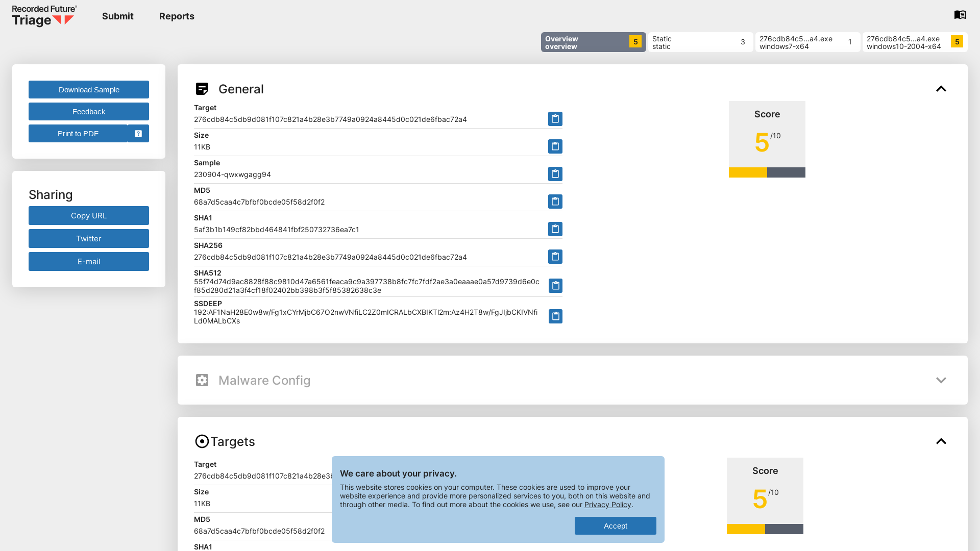Click the score progress bar indicator

click(767, 172)
